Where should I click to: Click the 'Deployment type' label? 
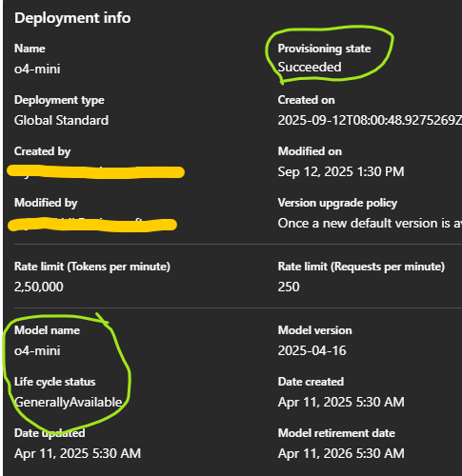click(59, 100)
